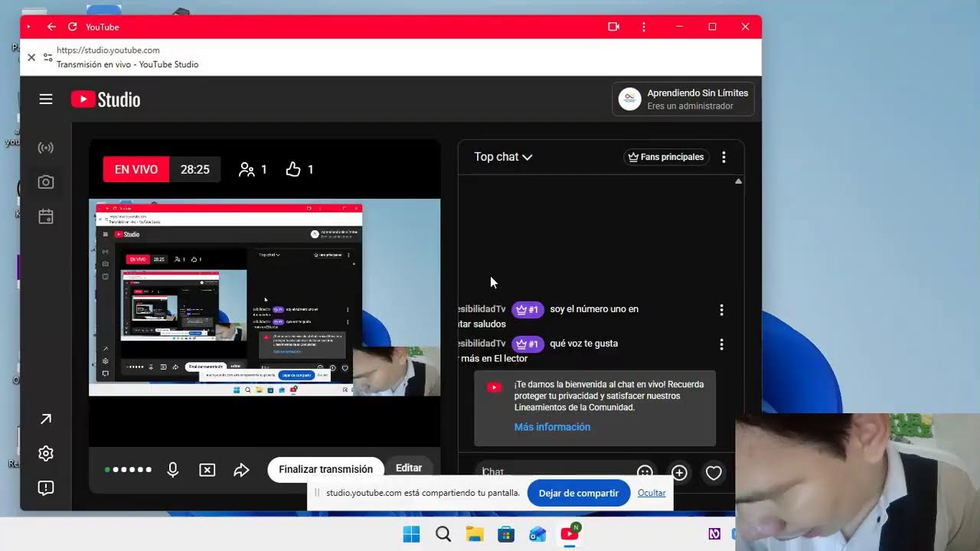Click the share stream arrow icon
The height and width of the screenshot is (551, 980).
click(241, 470)
